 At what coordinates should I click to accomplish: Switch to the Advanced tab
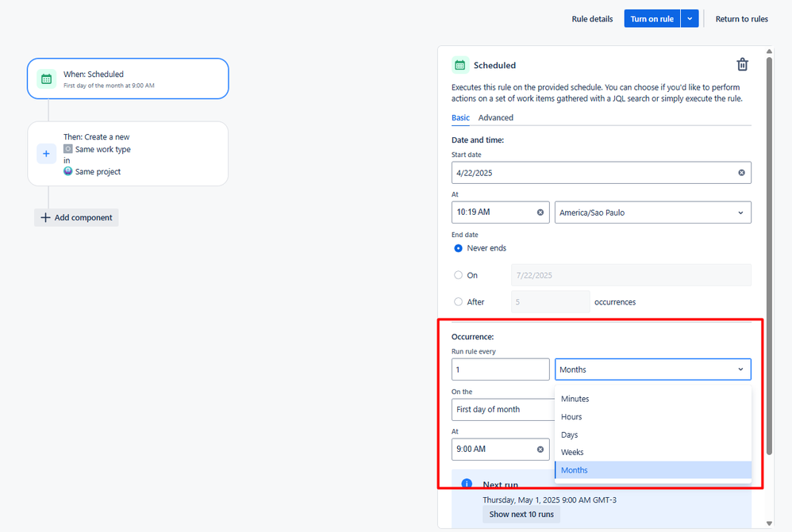[495, 117]
